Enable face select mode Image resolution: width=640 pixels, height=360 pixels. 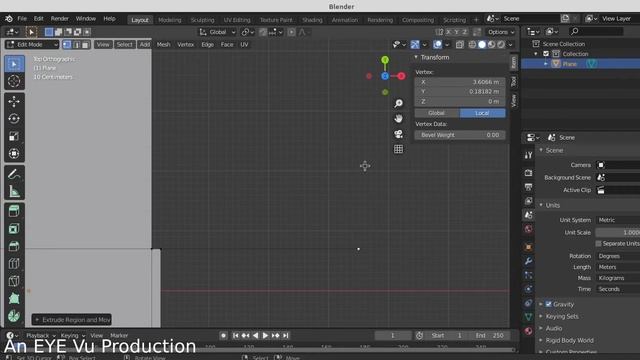pos(85,44)
